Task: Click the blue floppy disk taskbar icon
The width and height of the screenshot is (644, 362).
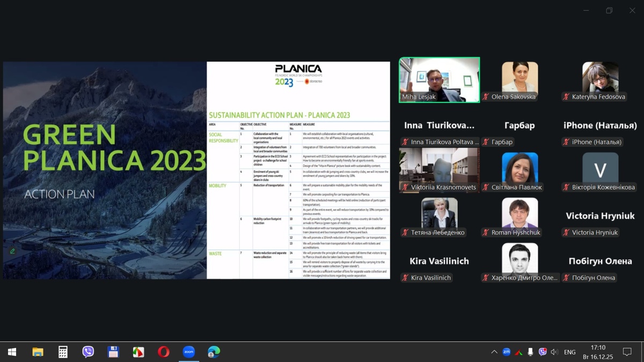Action: click(x=113, y=352)
